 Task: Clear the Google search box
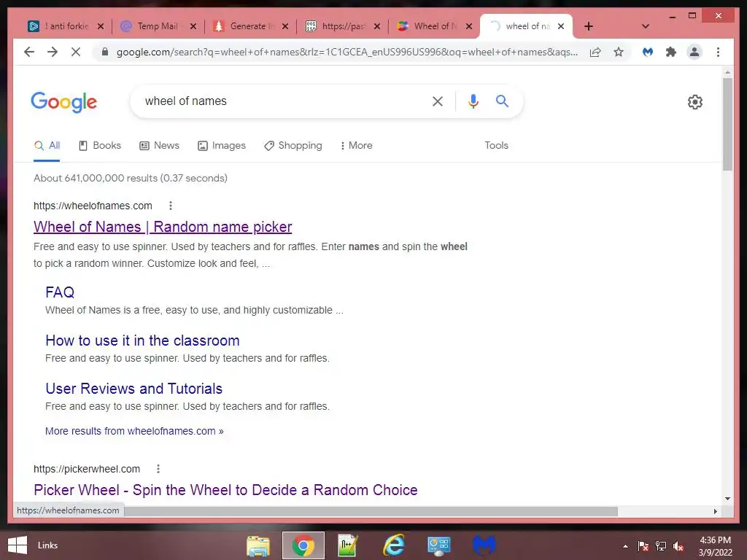tap(438, 101)
